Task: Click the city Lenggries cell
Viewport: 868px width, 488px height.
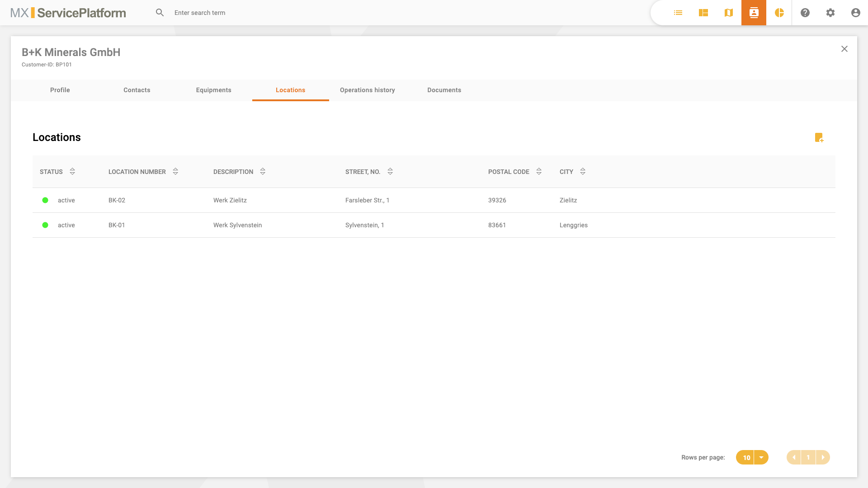Action: coord(574,225)
